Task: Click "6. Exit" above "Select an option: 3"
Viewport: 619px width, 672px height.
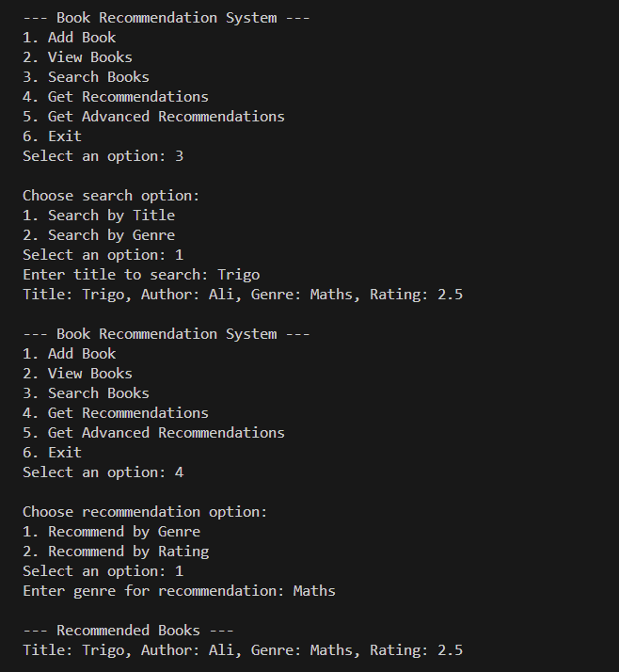Action: tap(53, 136)
